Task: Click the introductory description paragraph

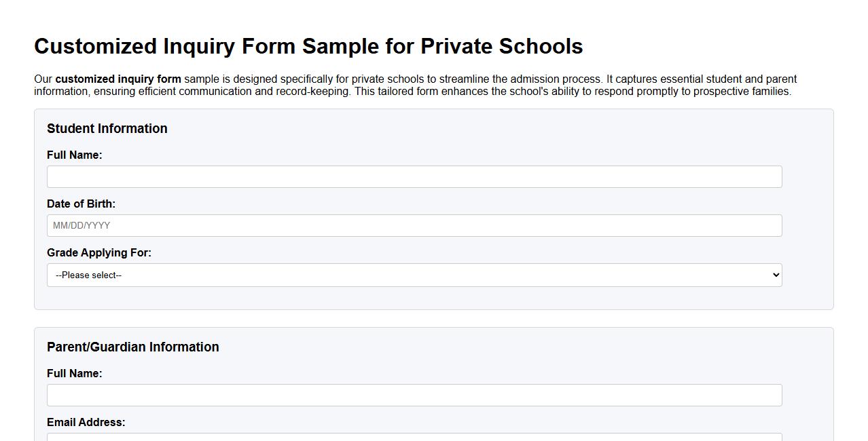Action: [414, 84]
